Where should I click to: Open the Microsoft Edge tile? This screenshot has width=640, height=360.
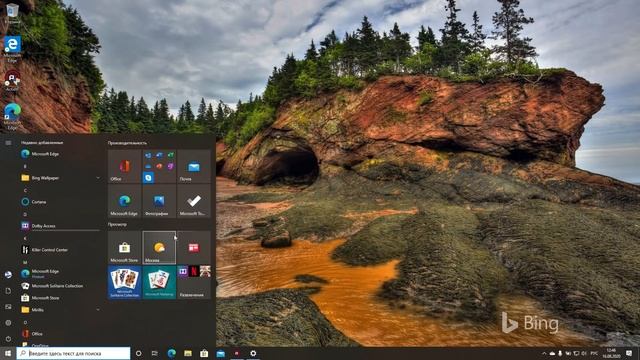click(x=124, y=201)
